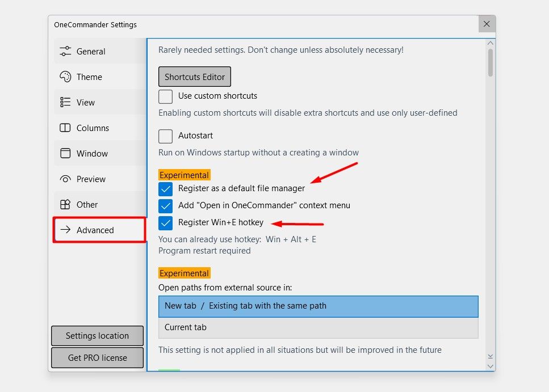
Task: Click the Columns layout icon
Action: (x=65, y=128)
